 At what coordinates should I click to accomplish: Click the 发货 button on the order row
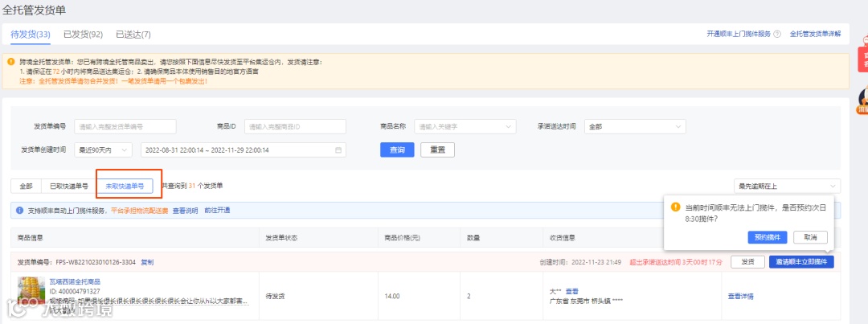[x=748, y=262]
